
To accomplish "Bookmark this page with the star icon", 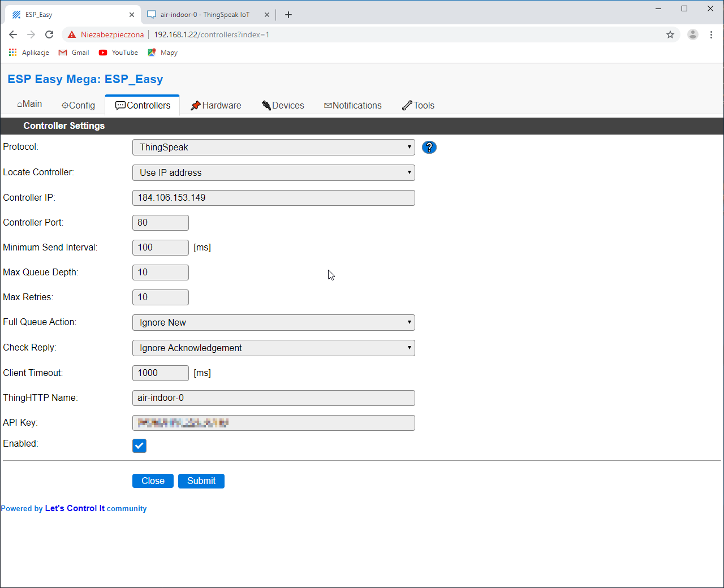I will click(670, 34).
